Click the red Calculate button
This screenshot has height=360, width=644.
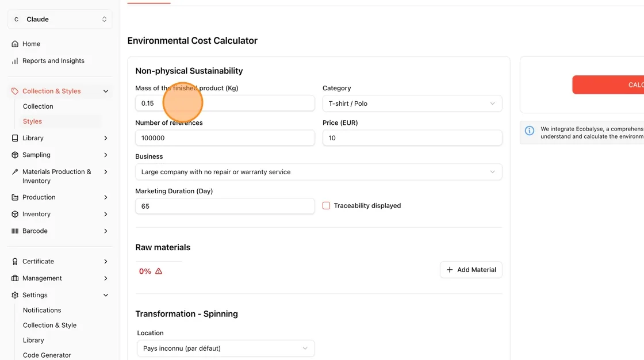[608, 85]
